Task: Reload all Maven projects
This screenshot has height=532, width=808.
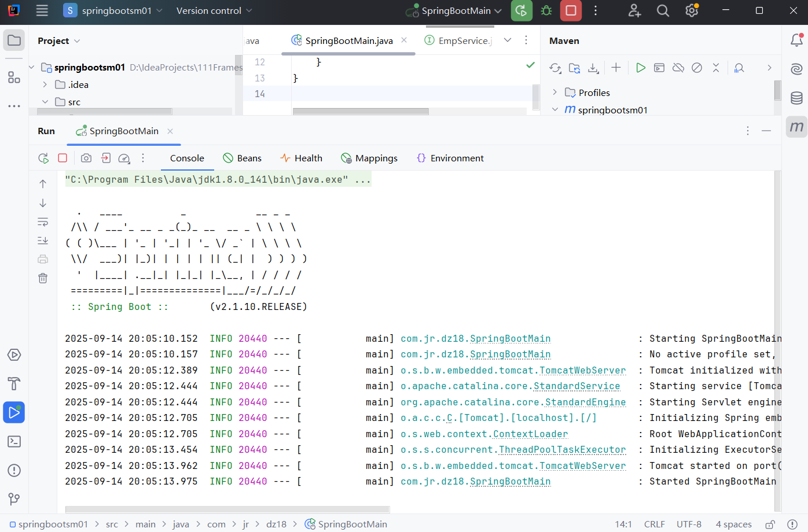Action: [556, 68]
